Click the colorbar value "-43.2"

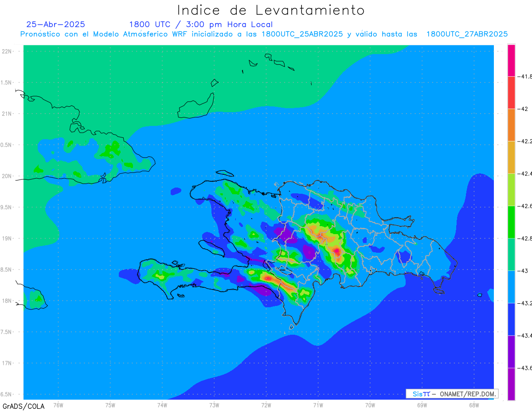pyautogui.click(x=525, y=303)
